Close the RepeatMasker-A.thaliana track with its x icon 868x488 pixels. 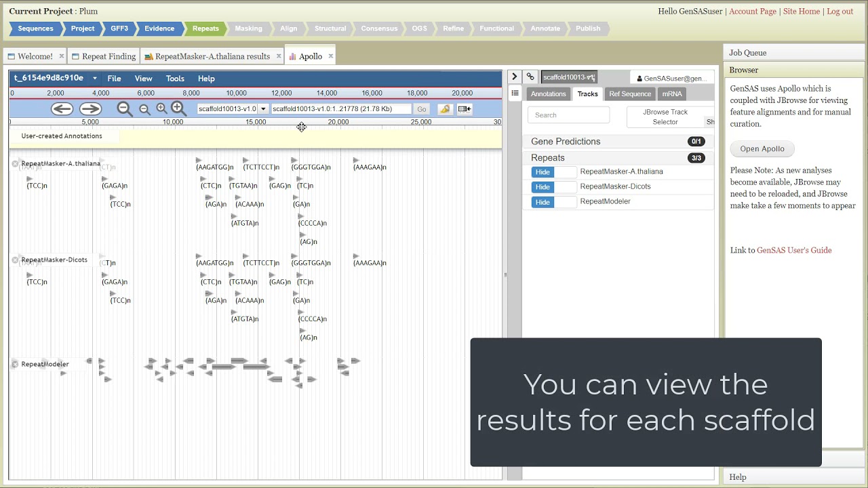click(x=15, y=163)
